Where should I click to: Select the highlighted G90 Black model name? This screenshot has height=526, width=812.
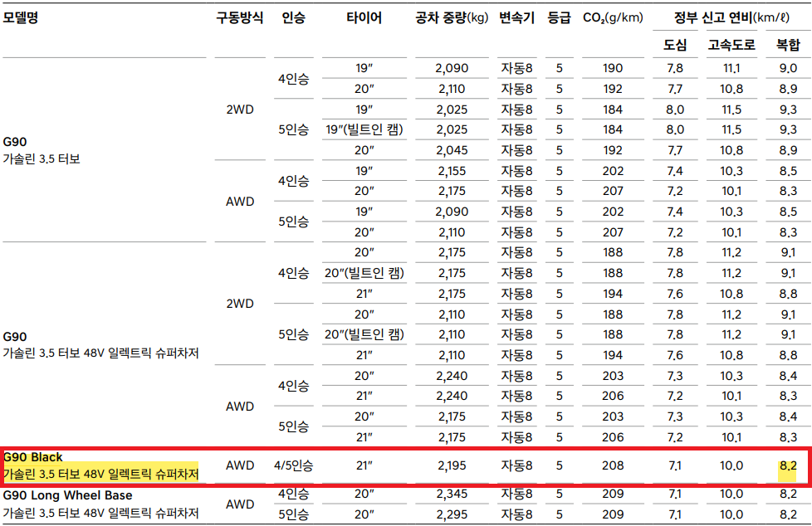(x=101, y=465)
